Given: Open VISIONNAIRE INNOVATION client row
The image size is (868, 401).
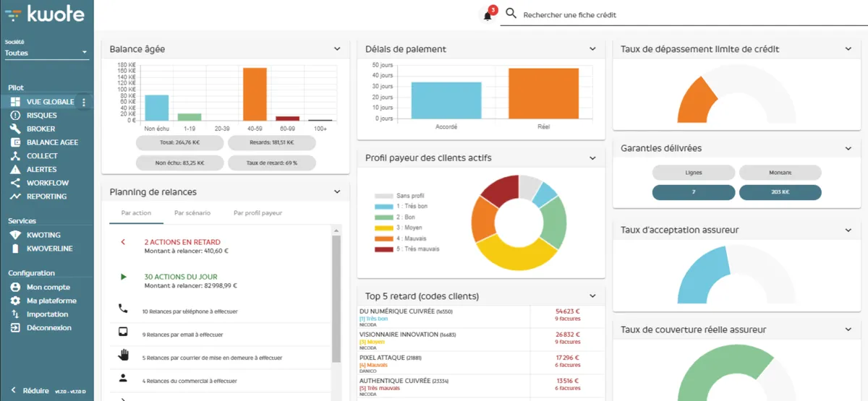Looking at the screenshot, I should click(481, 339).
